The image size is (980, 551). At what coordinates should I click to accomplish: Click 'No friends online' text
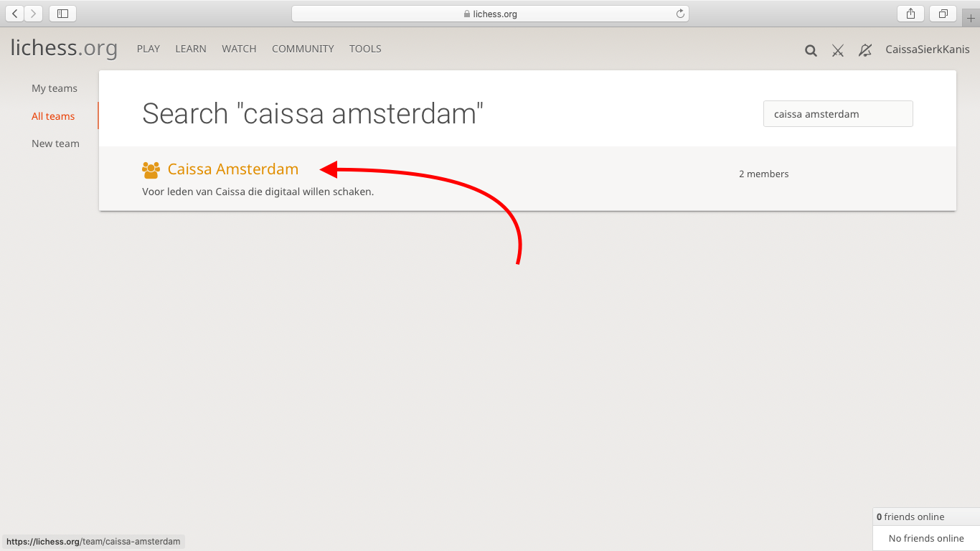[926, 538]
